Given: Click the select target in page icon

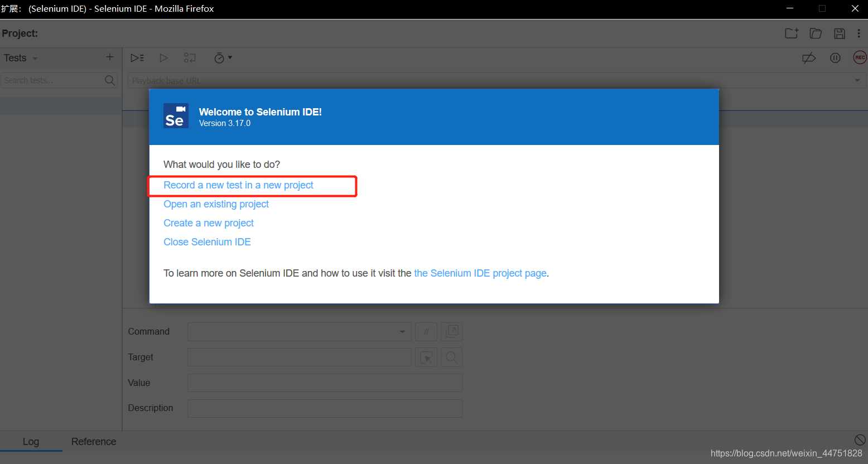Looking at the screenshot, I should pyautogui.click(x=426, y=357).
